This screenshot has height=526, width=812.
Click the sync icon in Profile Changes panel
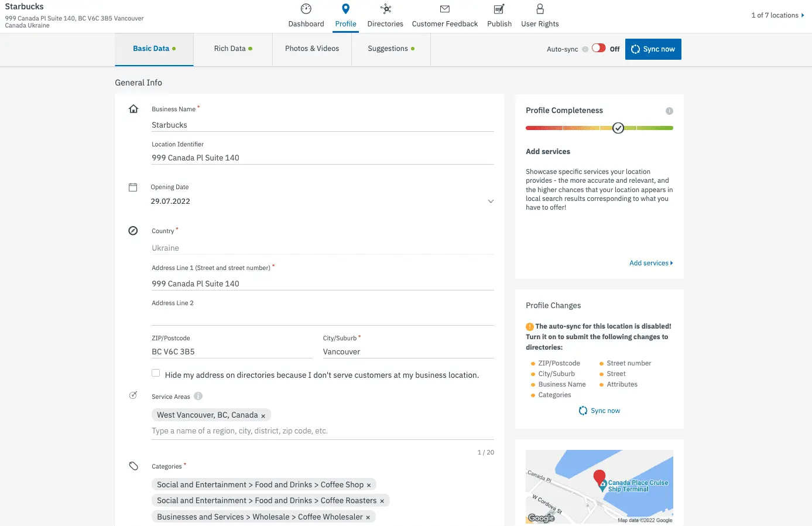583,411
